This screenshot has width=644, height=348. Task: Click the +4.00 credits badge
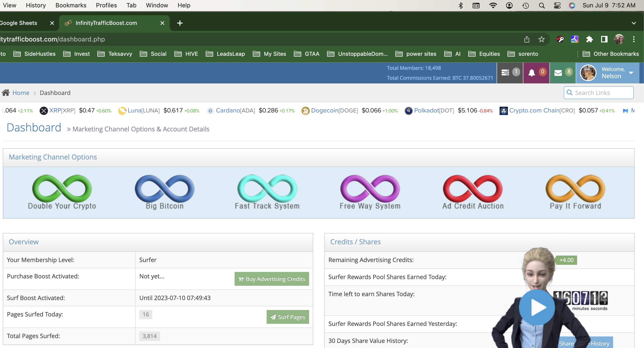[566, 260]
